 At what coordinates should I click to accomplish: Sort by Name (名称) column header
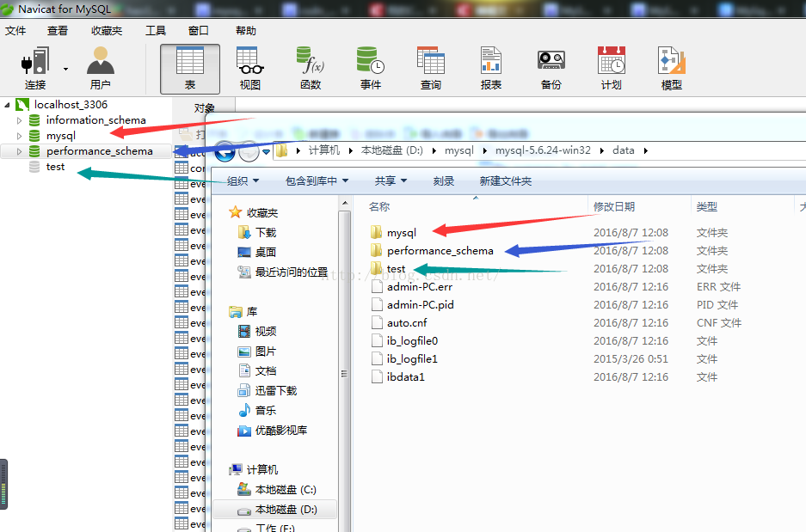(x=379, y=206)
